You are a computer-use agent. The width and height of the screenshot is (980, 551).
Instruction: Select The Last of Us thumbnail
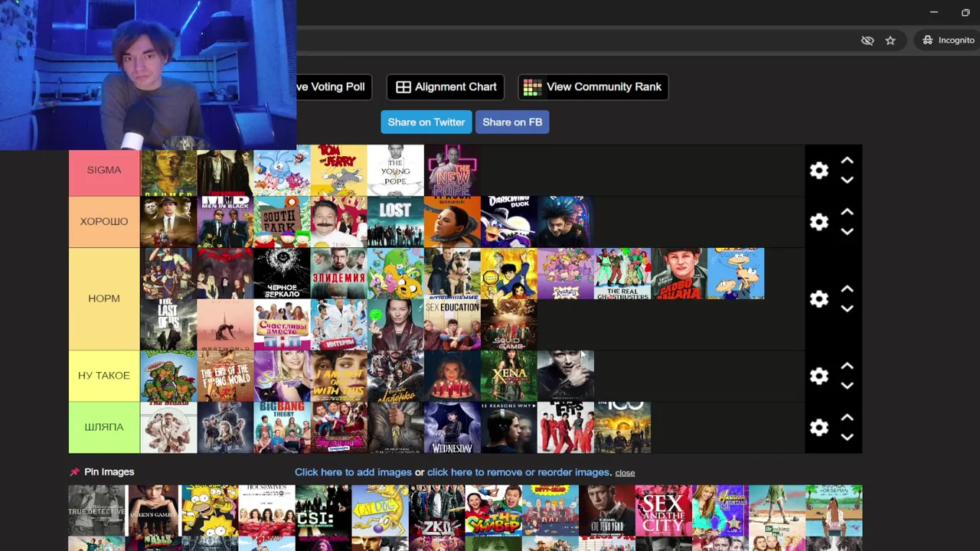point(168,324)
